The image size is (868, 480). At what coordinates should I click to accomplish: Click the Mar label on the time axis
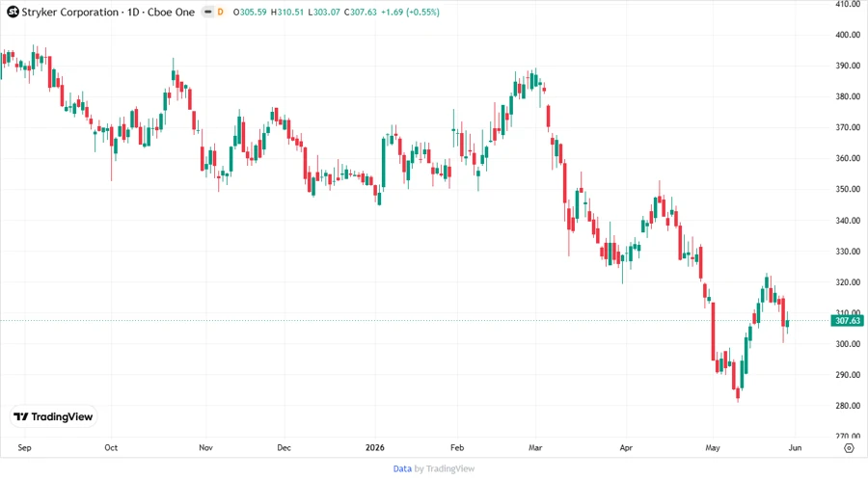click(535, 447)
